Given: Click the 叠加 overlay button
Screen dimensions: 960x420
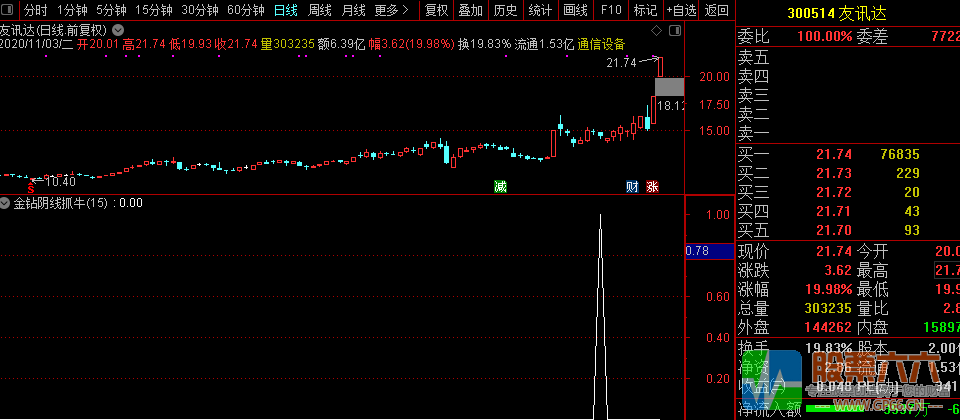Looking at the screenshot, I should point(471,10).
